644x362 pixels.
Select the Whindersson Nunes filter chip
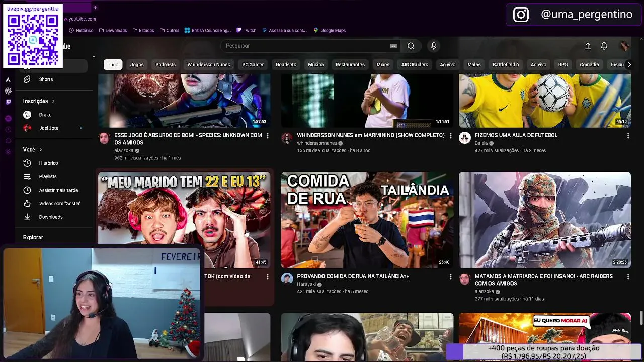[209, 65]
